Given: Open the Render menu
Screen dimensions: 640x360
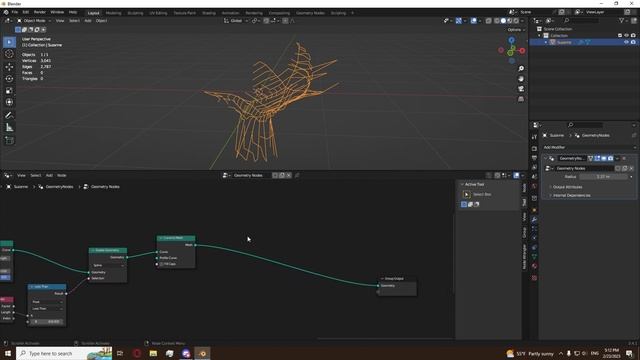Looking at the screenshot, I should point(40,12).
